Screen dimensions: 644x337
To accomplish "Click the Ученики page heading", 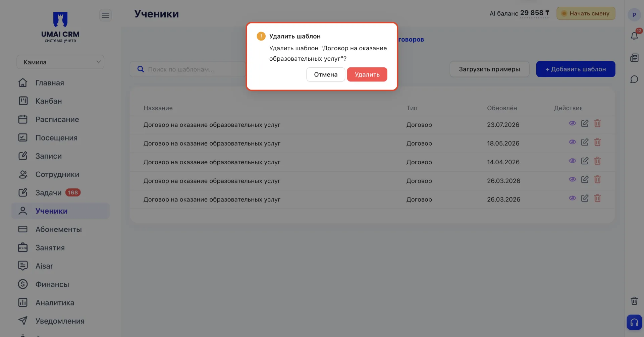I will click(157, 14).
